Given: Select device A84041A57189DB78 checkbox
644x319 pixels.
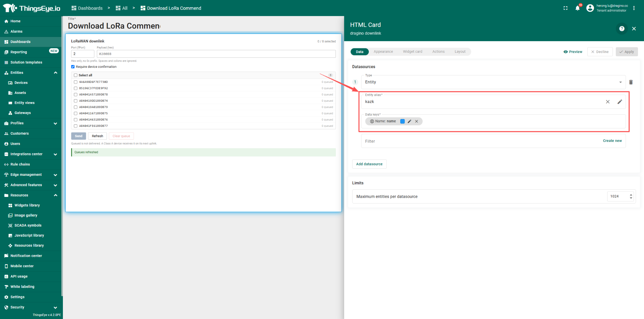Looking at the screenshot, I should tap(75, 95).
